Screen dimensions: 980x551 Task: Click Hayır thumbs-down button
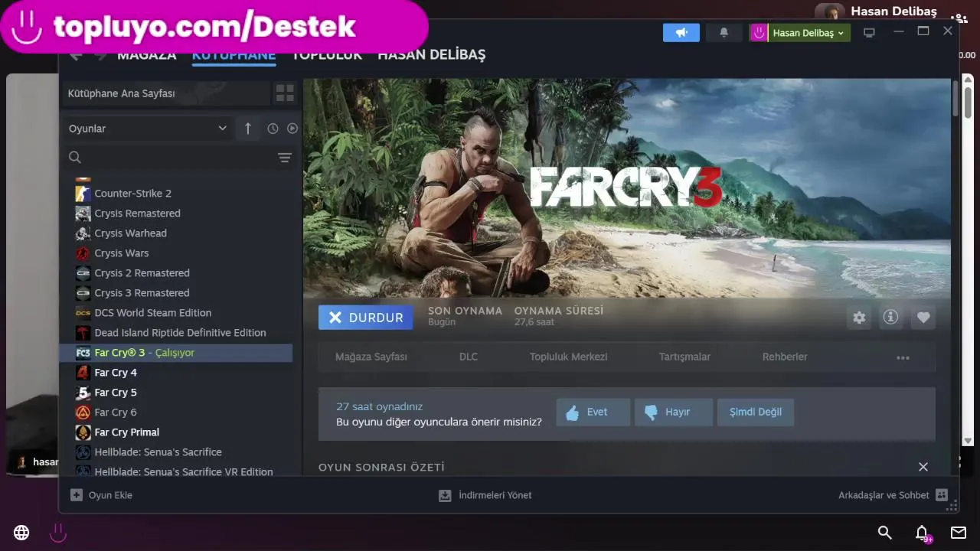click(x=674, y=412)
